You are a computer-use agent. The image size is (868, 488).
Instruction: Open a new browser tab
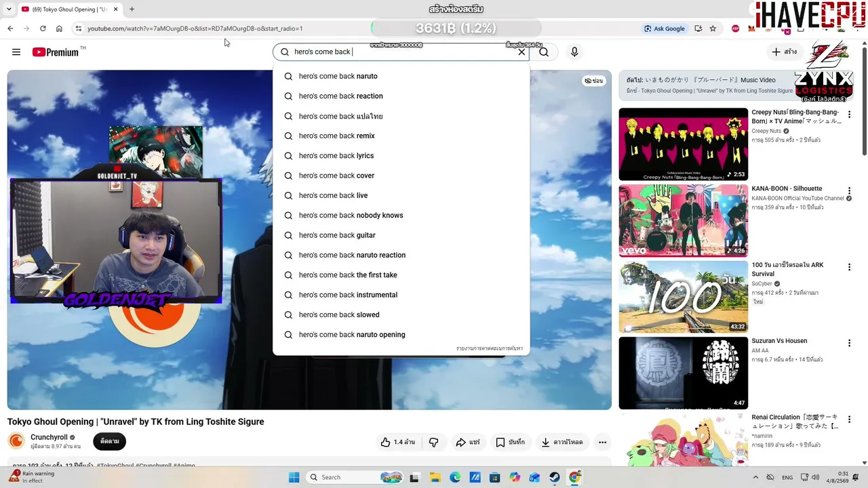pos(132,9)
